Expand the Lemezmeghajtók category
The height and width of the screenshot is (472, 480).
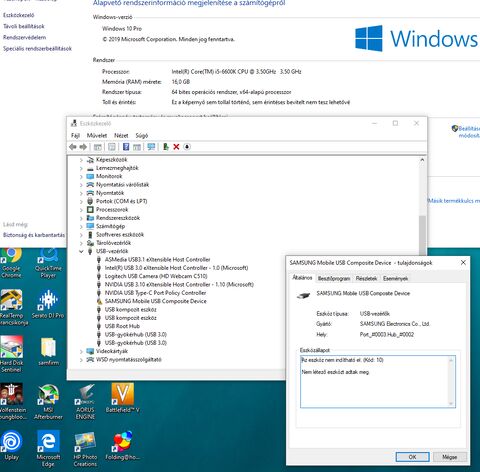(x=81, y=168)
